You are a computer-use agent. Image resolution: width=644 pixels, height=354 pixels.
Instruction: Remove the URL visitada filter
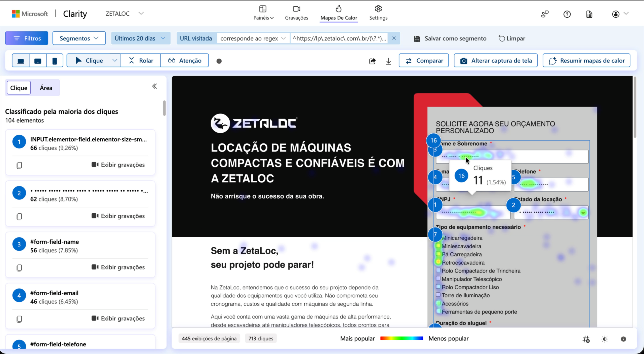(x=394, y=38)
